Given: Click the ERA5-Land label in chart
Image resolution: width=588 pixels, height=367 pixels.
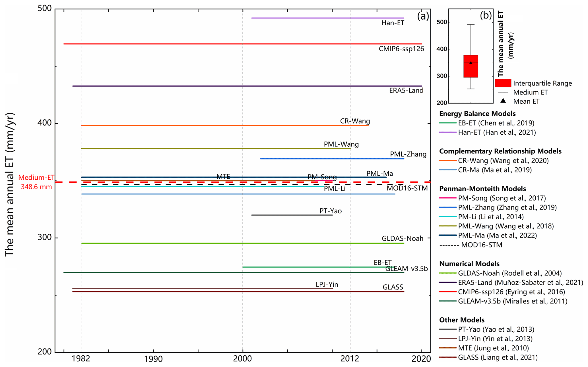Looking at the screenshot, I should [x=406, y=91].
